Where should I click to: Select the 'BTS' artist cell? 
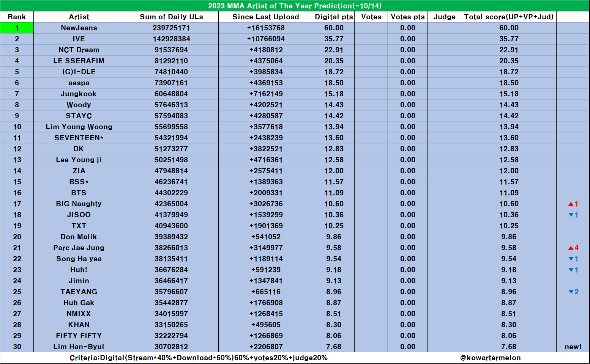point(79,193)
